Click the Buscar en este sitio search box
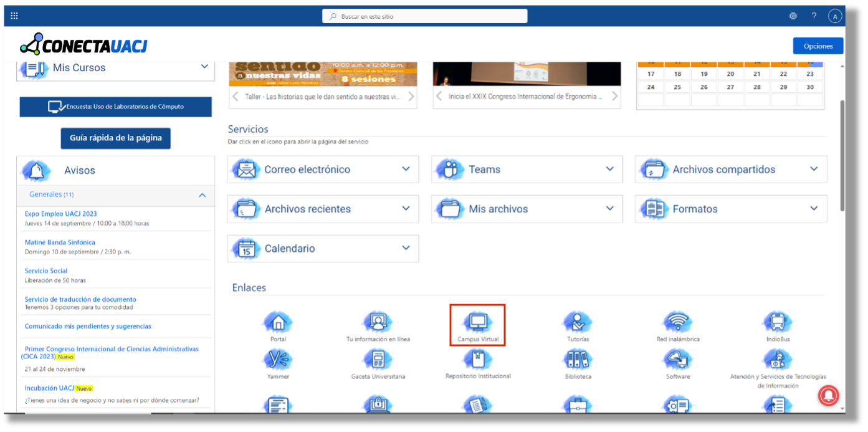The height and width of the screenshot is (432, 868). click(x=424, y=16)
